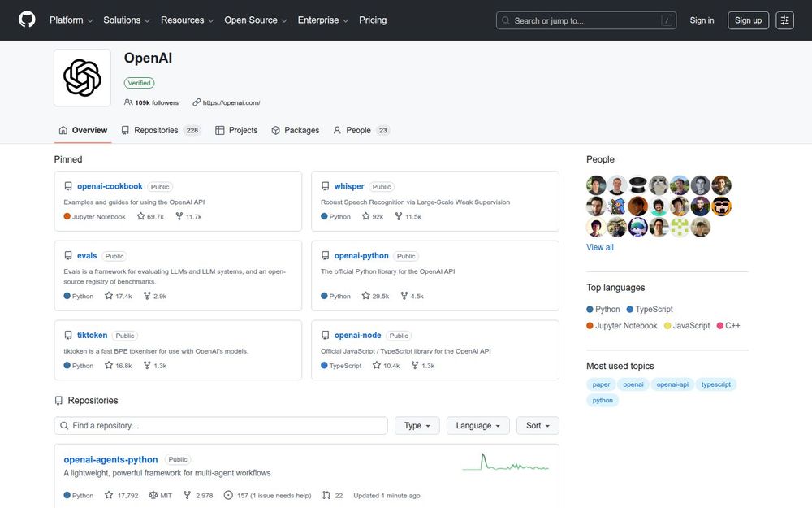
Task: Click the star count on openai-cookbook
Action: (x=150, y=217)
